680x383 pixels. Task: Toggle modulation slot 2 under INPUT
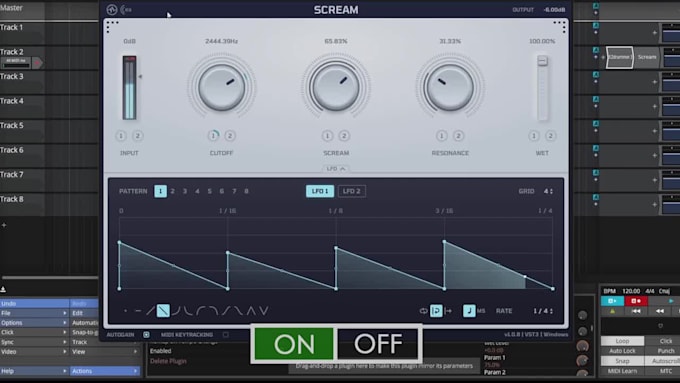coord(138,136)
